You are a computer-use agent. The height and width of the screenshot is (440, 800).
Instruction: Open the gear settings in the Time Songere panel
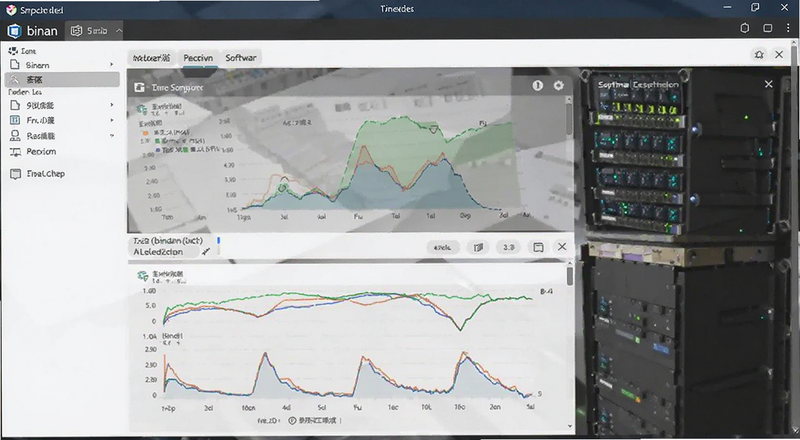click(559, 85)
